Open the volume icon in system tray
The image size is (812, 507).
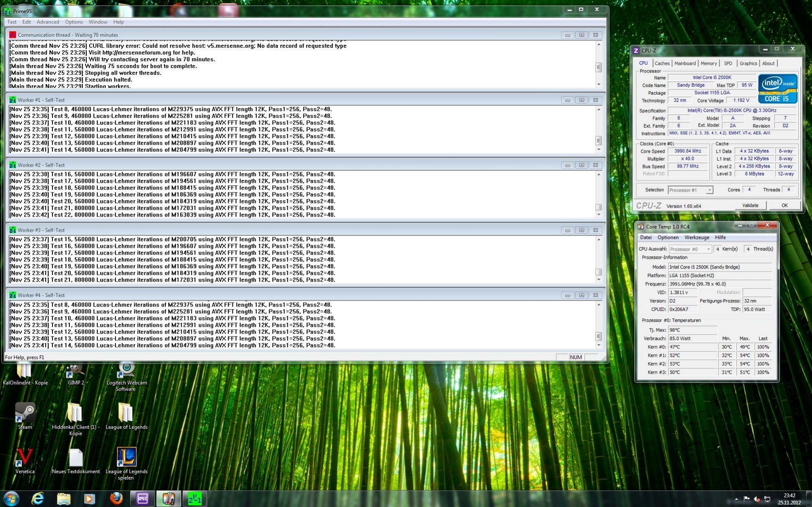point(757,499)
